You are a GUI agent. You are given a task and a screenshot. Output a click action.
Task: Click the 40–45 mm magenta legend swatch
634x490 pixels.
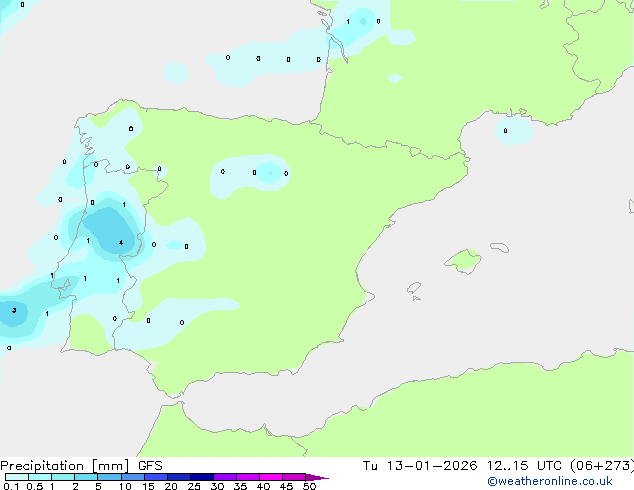271,477
